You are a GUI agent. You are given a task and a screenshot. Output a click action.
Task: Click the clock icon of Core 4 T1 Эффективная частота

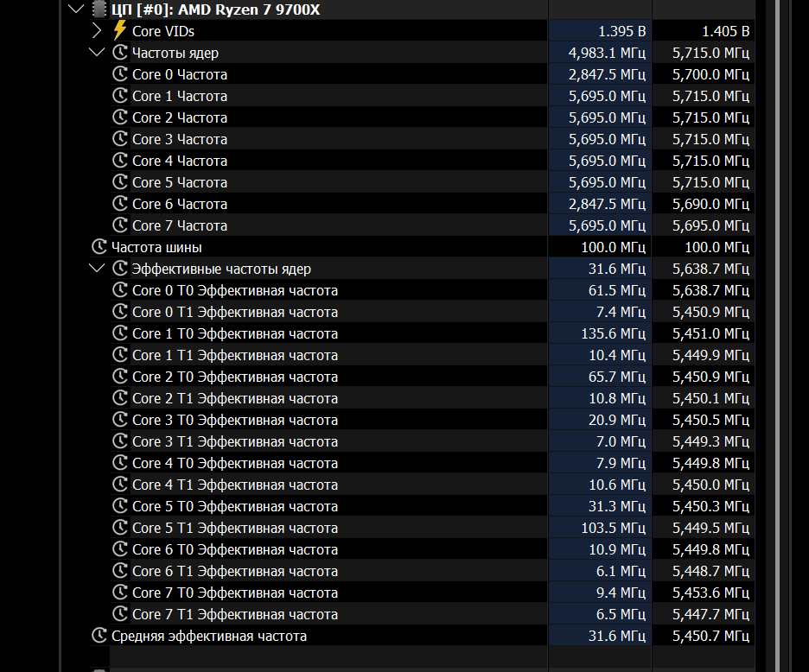[x=119, y=485]
